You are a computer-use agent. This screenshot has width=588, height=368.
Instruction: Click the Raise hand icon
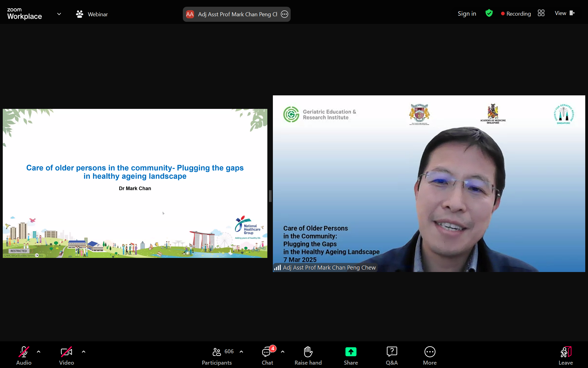pos(308,352)
